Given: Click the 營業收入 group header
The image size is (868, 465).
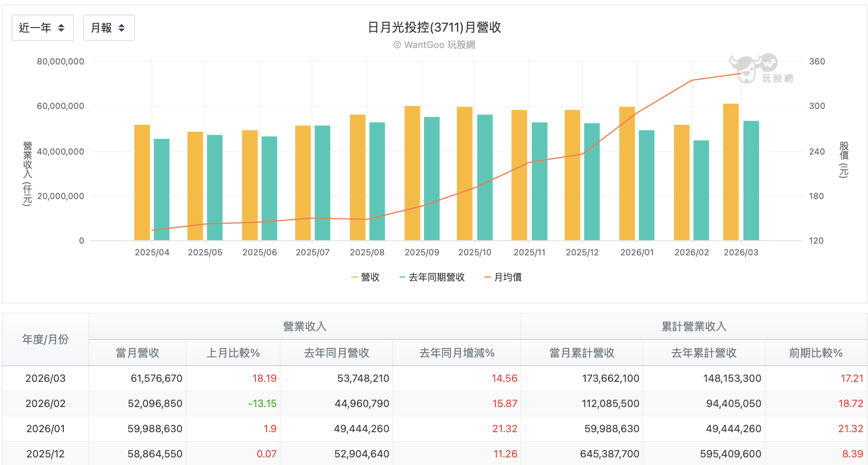Looking at the screenshot, I should coord(305,327).
